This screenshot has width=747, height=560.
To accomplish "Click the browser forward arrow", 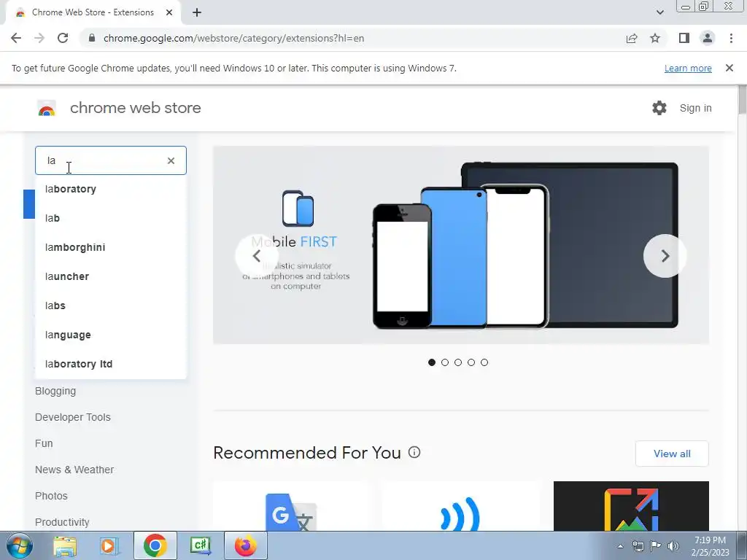I will pyautogui.click(x=39, y=38).
